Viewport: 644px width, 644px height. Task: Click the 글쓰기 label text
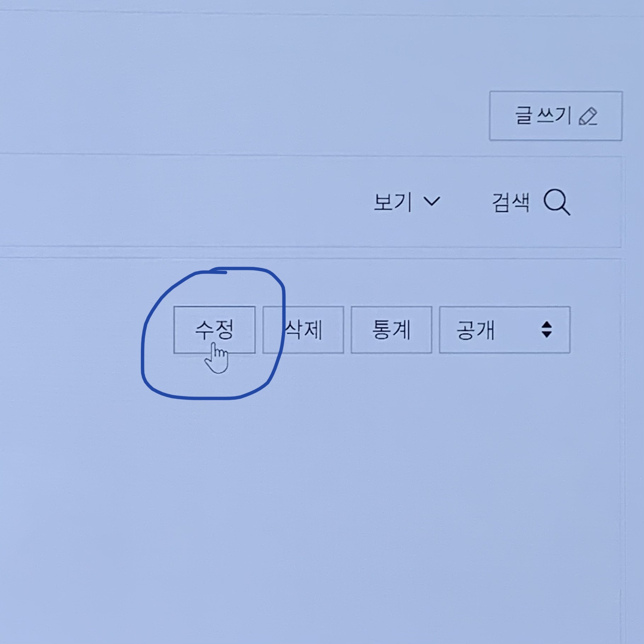click(x=543, y=115)
